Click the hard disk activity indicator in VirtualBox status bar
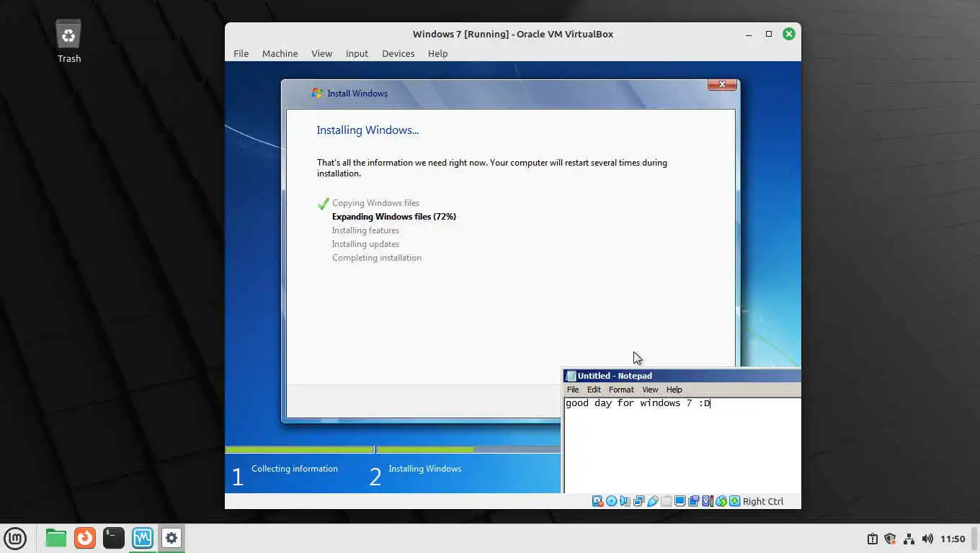 [x=597, y=501]
